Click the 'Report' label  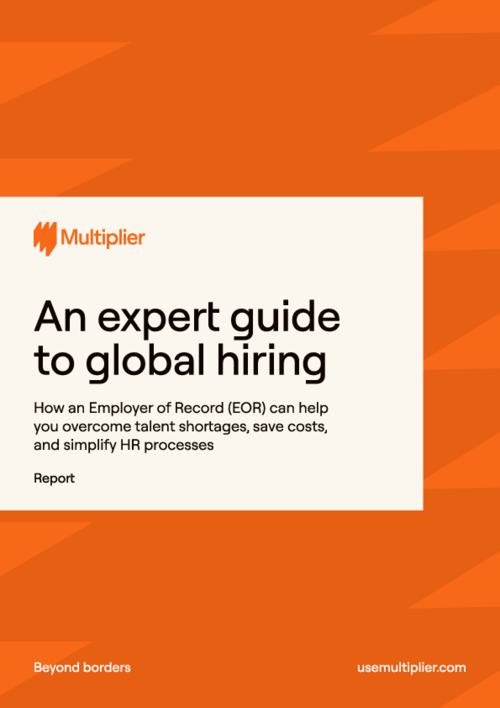pos(54,479)
